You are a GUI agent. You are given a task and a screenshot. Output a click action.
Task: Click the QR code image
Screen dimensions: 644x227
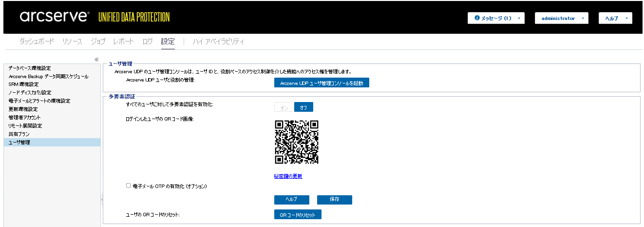(297, 142)
